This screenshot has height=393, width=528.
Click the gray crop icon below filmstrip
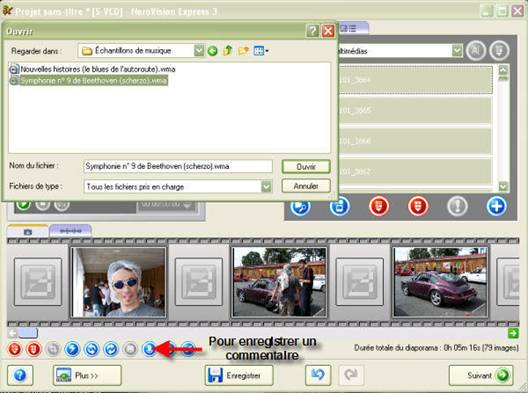click(x=53, y=349)
